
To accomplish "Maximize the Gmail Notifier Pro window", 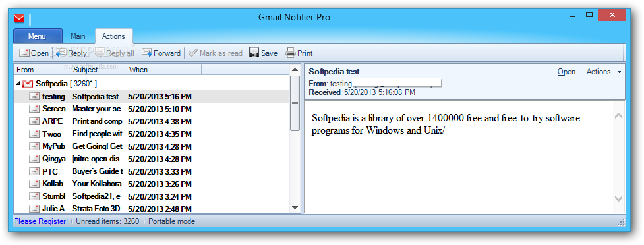I will click(x=589, y=15).
